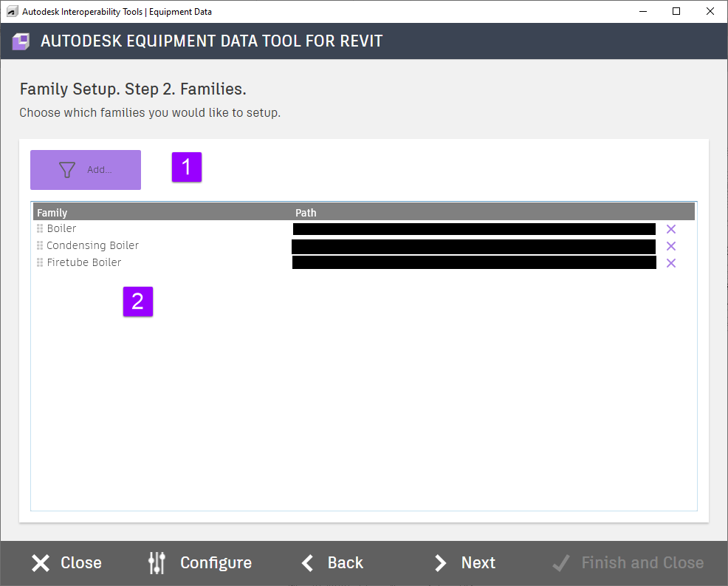
Task: Grab the drag handle beside Condensing Boiler
Action: (40, 245)
